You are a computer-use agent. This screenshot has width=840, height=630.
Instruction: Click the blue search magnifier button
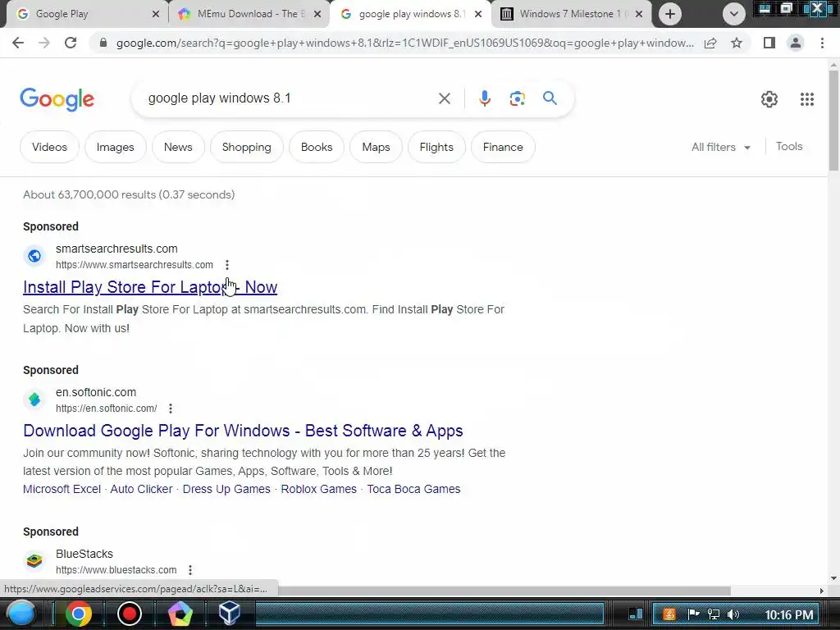550,98
